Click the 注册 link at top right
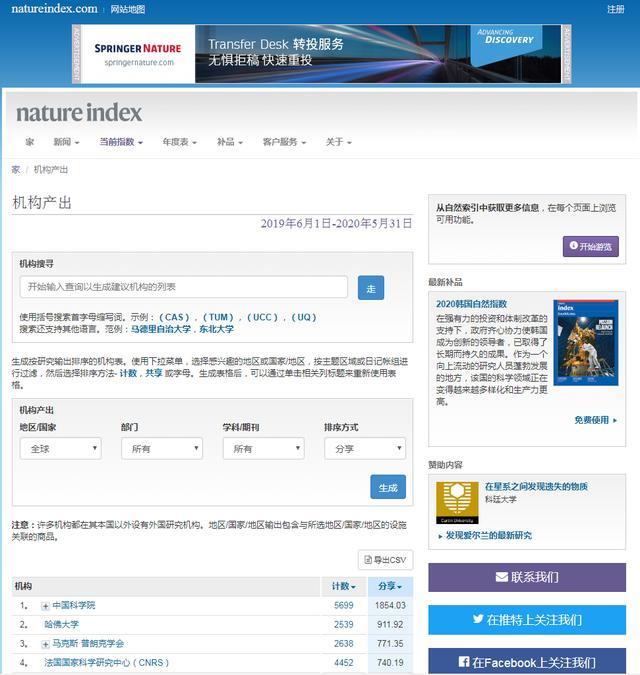Image resolution: width=640 pixels, height=675 pixels. (x=615, y=9)
